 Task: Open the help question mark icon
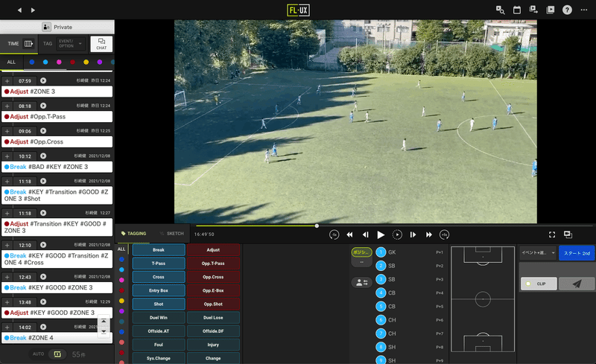pos(567,10)
